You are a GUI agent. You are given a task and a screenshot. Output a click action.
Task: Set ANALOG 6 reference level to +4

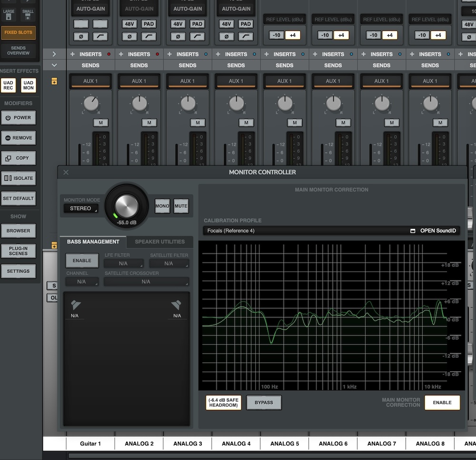pos(341,35)
